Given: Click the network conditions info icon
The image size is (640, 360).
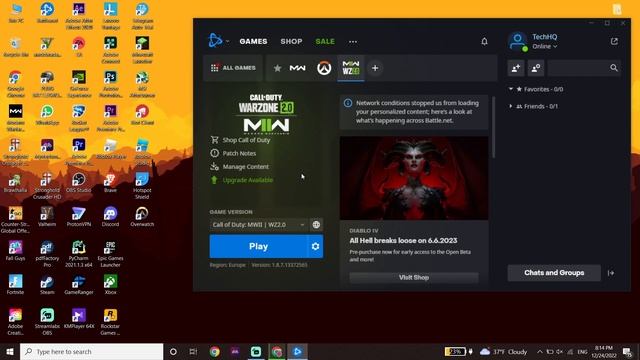Looking at the screenshot, I should tap(348, 103).
